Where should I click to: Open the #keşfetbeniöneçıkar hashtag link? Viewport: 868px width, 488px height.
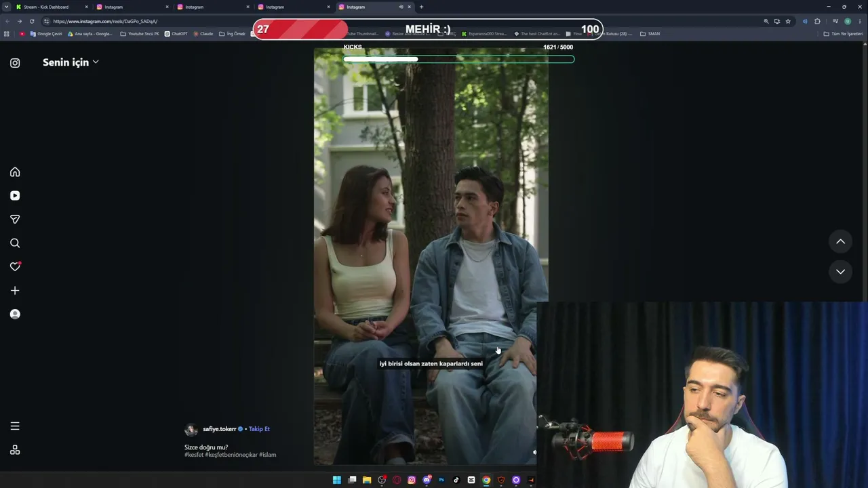click(x=231, y=455)
